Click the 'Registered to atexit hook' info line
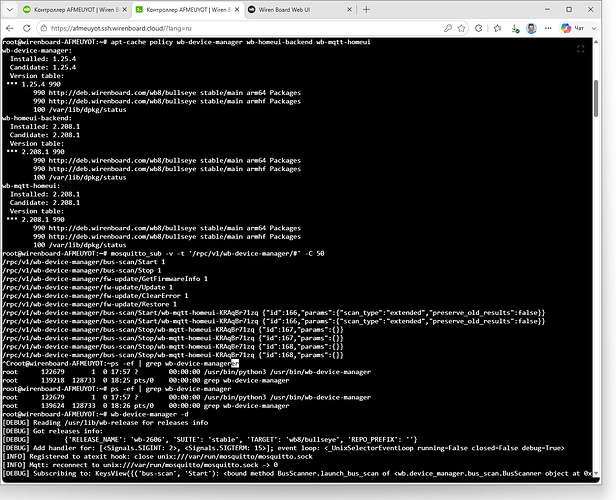This screenshot has width=616, height=500. pos(158,457)
